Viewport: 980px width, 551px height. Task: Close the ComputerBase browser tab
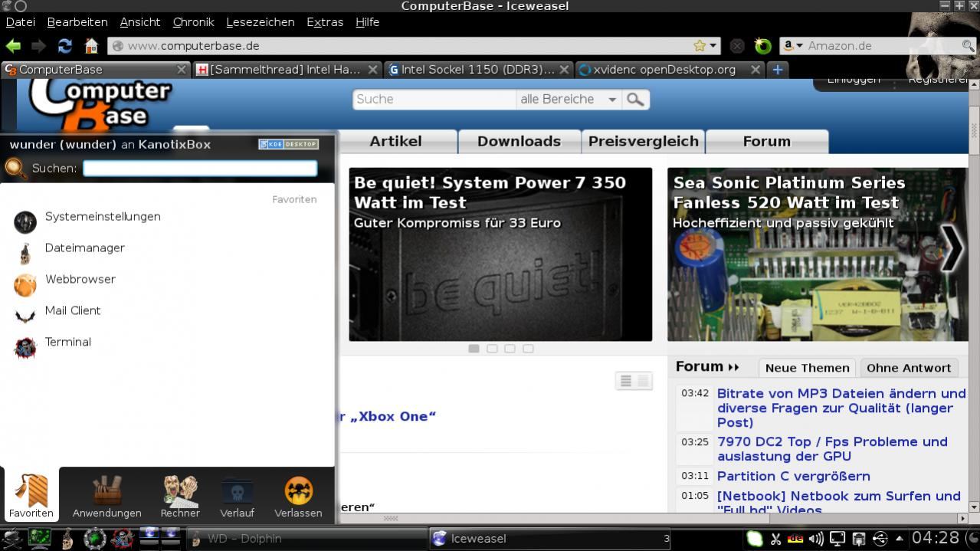coord(182,70)
